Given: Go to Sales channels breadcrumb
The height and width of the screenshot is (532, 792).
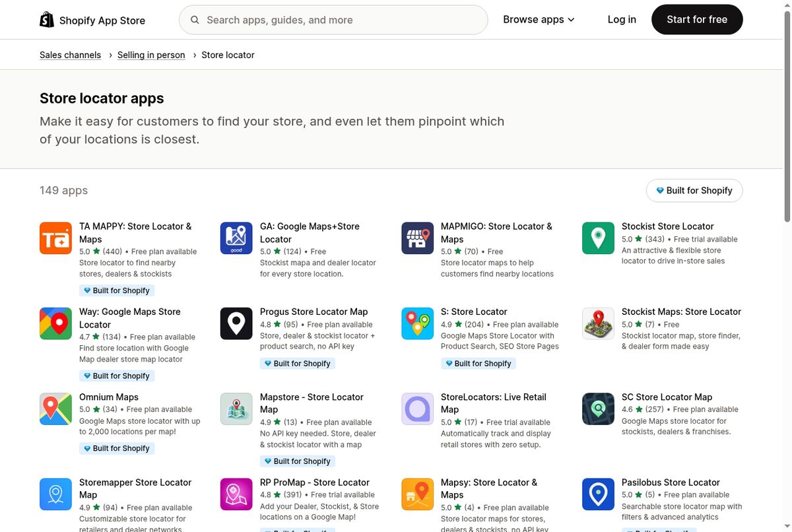Looking at the screenshot, I should point(70,55).
